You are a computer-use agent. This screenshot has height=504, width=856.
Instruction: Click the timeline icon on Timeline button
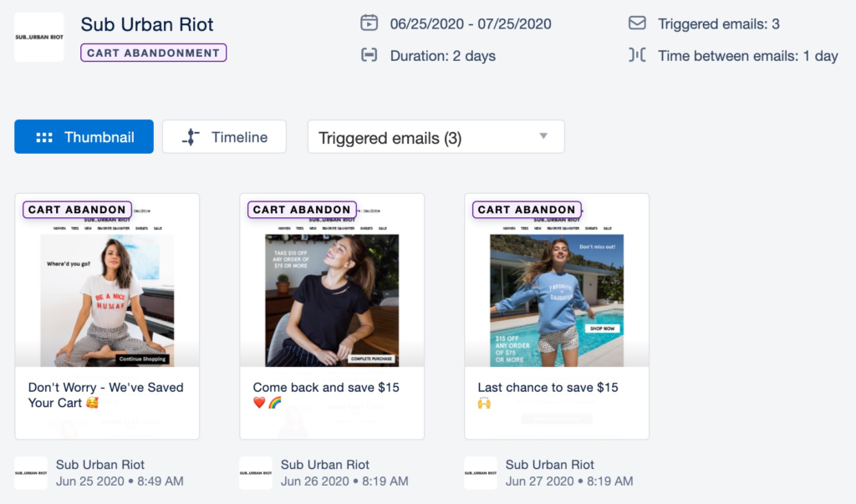point(191,137)
